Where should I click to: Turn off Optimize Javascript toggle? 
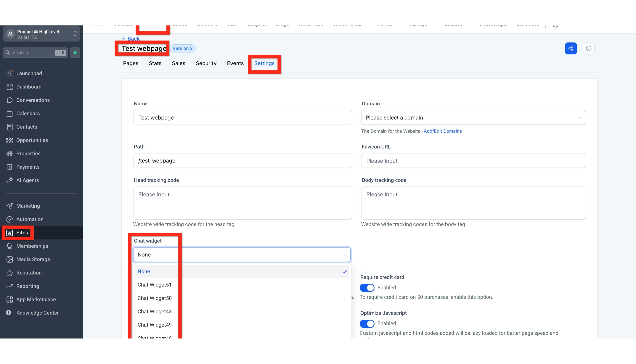367,323
